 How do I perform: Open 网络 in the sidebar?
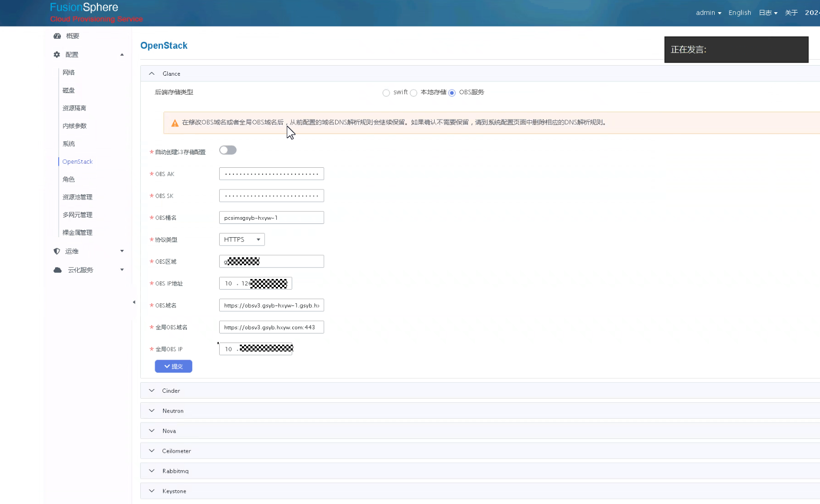point(69,73)
